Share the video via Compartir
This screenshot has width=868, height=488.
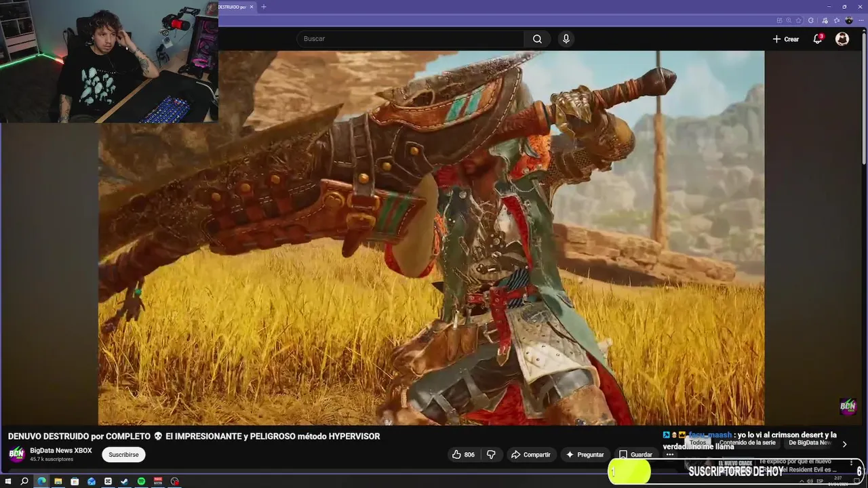[x=530, y=455]
